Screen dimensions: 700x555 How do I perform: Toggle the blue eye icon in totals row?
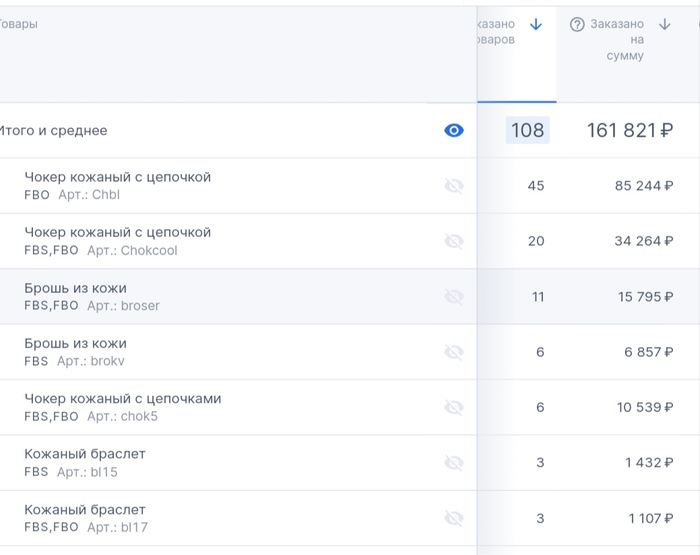(454, 130)
